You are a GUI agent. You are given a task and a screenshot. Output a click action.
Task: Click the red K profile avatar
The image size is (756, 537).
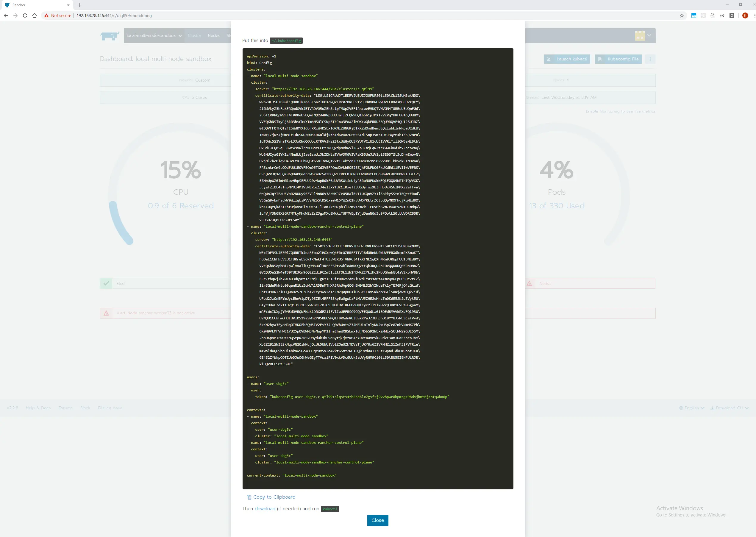click(x=745, y=15)
